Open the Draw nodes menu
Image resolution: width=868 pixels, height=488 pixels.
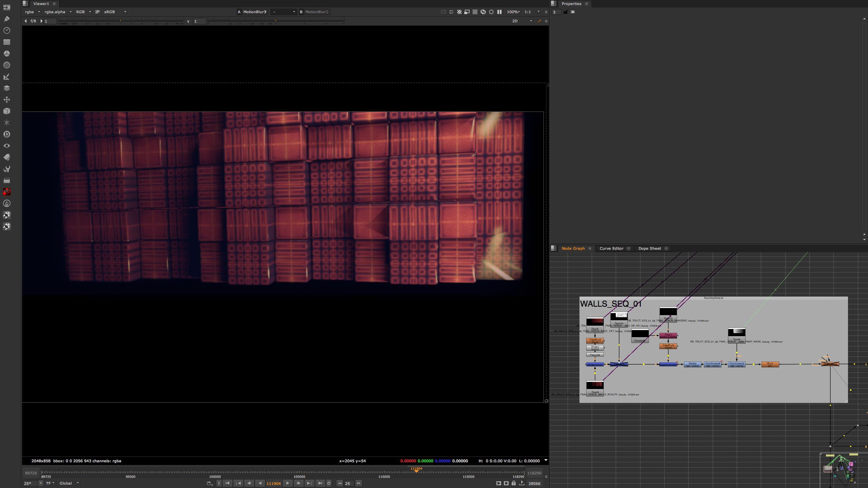(6, 19)
